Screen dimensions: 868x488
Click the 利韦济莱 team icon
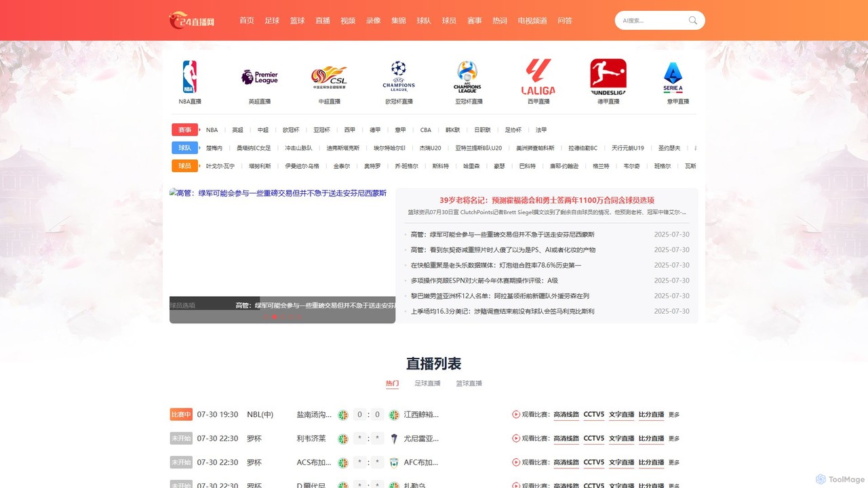(x=343, y=439)
